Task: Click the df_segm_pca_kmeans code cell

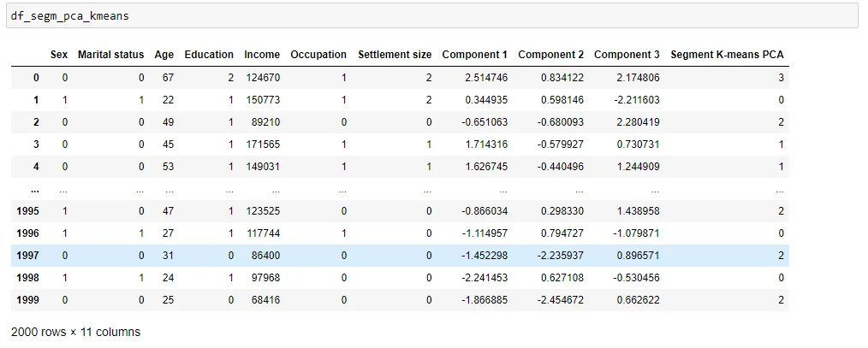Action: (433, 15)
